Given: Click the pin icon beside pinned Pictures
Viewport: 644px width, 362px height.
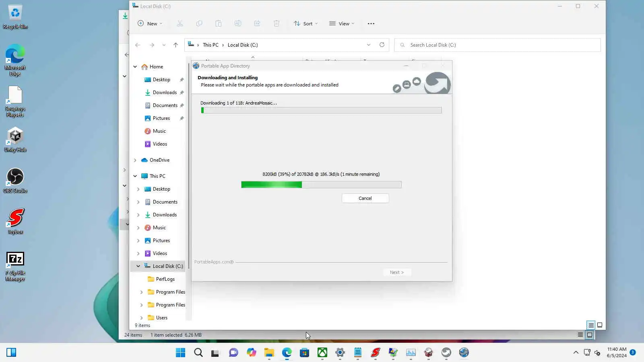Looking at the screenshot, I should point(182,118).
